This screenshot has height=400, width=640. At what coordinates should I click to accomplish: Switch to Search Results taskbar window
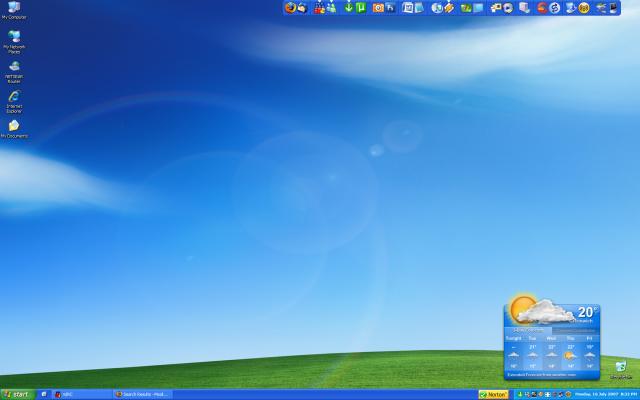click(x=142, y=394)
